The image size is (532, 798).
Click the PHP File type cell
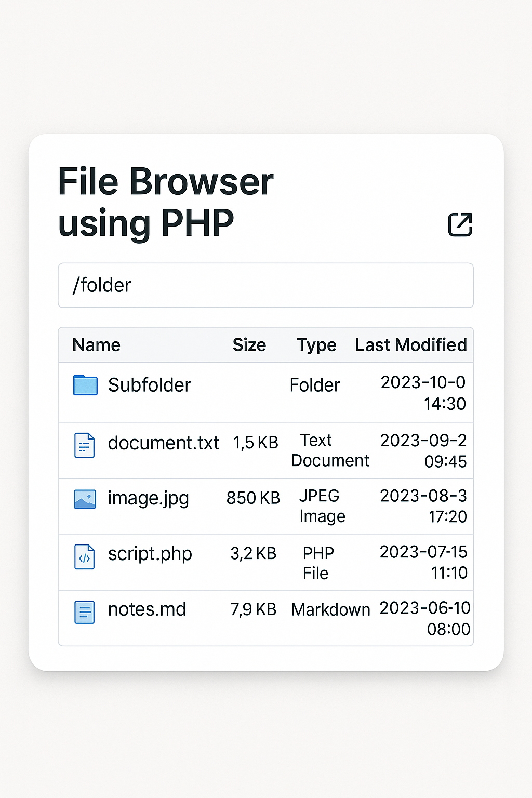[x=317, y=563]
